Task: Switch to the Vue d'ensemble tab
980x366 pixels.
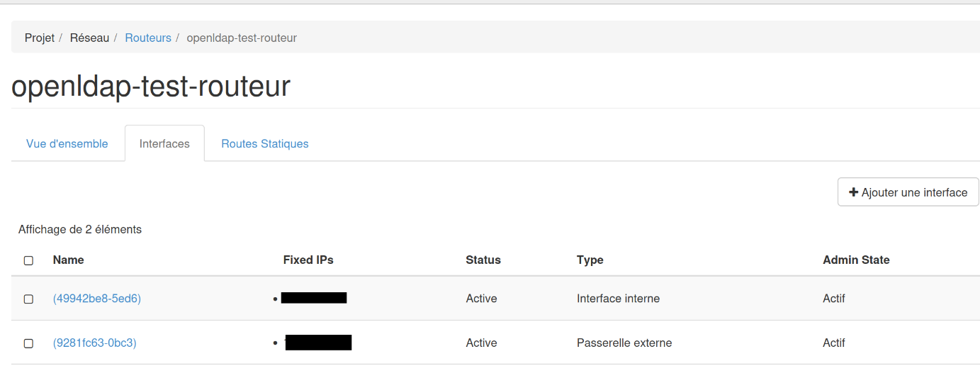Action: pyautogui.click(x=67, y=144)
